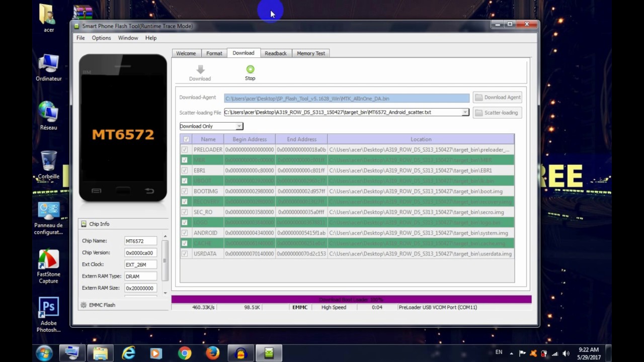
Task: Open media player in taskbar
Action: [x=156, y=353]
